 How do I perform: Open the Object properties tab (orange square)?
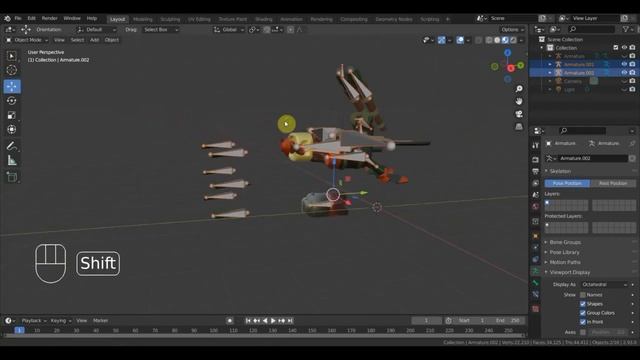point(536,236)
